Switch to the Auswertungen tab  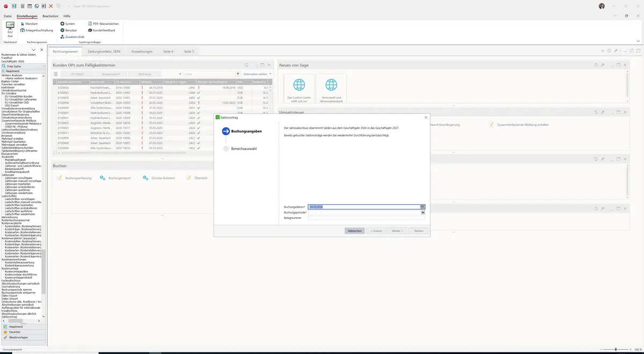pyautogui.click(x=142, y=51)
